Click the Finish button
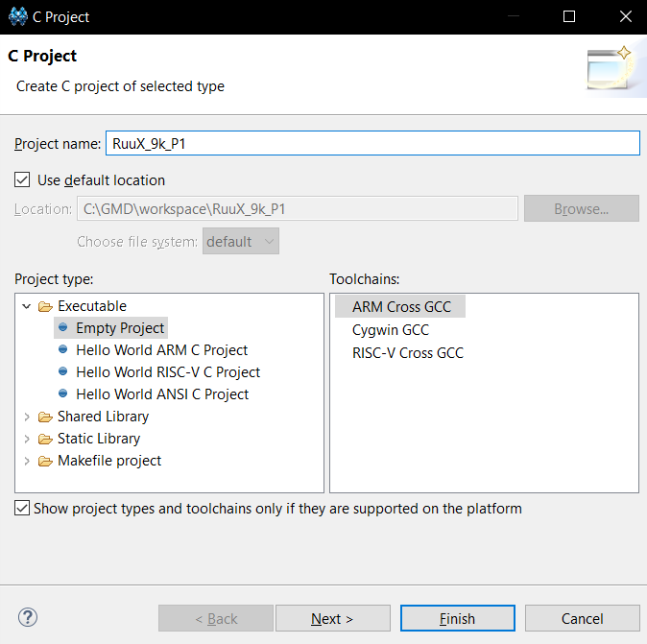This screenshot has height=644, width=647. (458, 618)
